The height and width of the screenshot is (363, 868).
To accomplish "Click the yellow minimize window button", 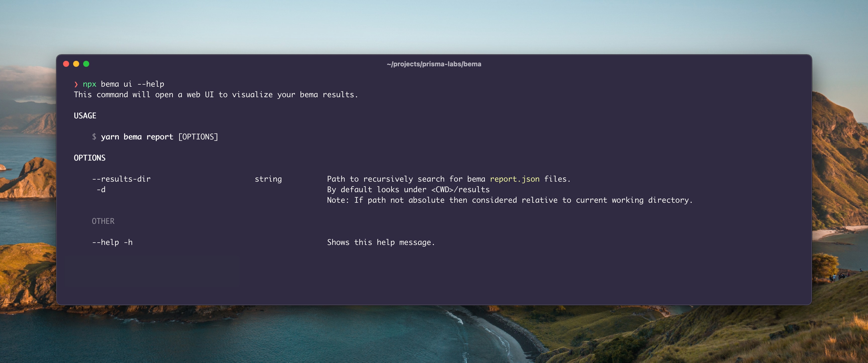I will point(76,64).
